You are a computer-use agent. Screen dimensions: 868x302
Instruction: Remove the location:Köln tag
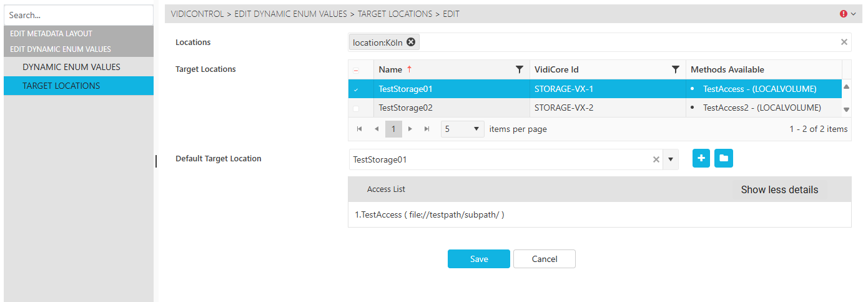click(410, 42)
